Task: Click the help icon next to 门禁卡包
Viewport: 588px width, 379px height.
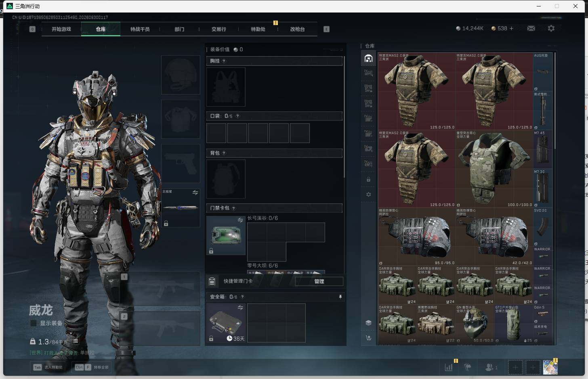Action: click(233, 208)
